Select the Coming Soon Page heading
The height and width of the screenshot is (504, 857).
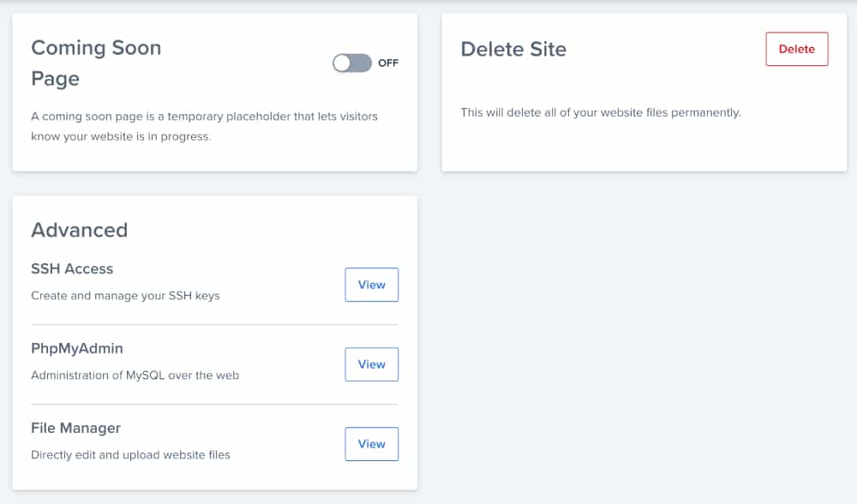(96, 63)
